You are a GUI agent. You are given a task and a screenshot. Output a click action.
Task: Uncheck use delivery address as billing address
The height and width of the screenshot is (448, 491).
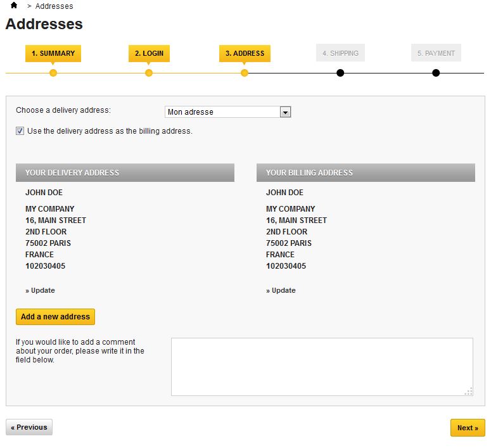click(20, 131)
